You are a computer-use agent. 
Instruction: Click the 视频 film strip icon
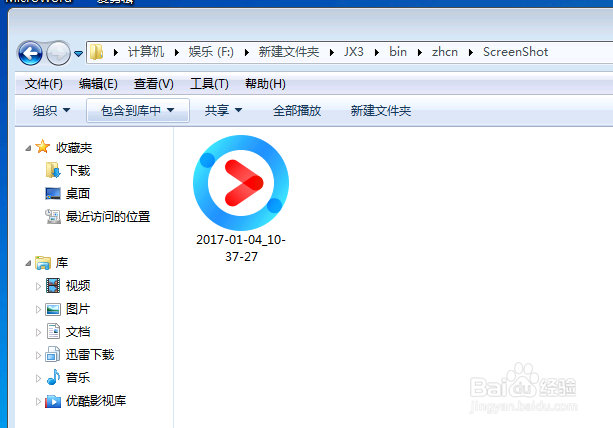[53, 285]
